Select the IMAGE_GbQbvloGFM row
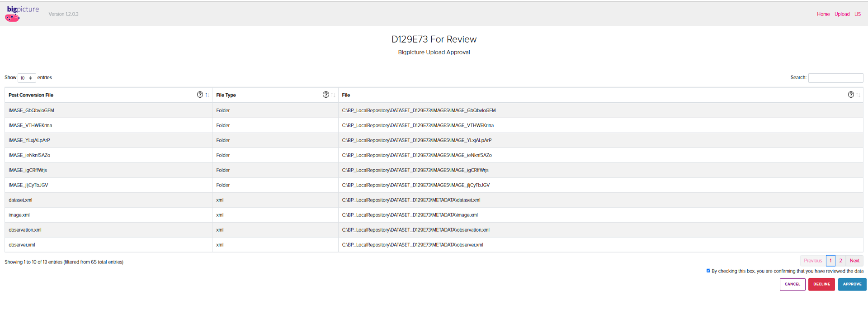The height and width of the screenshot is (310, 868). (434, 110)
